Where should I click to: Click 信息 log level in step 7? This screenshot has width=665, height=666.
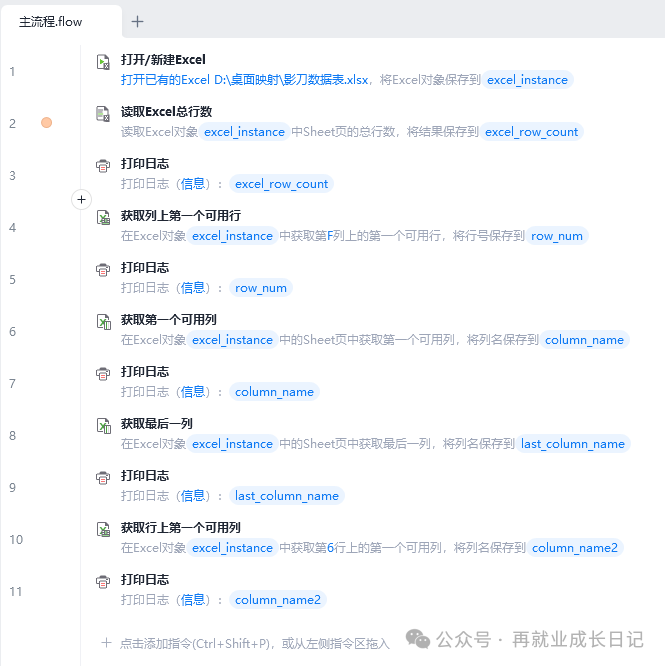point(193,392)
